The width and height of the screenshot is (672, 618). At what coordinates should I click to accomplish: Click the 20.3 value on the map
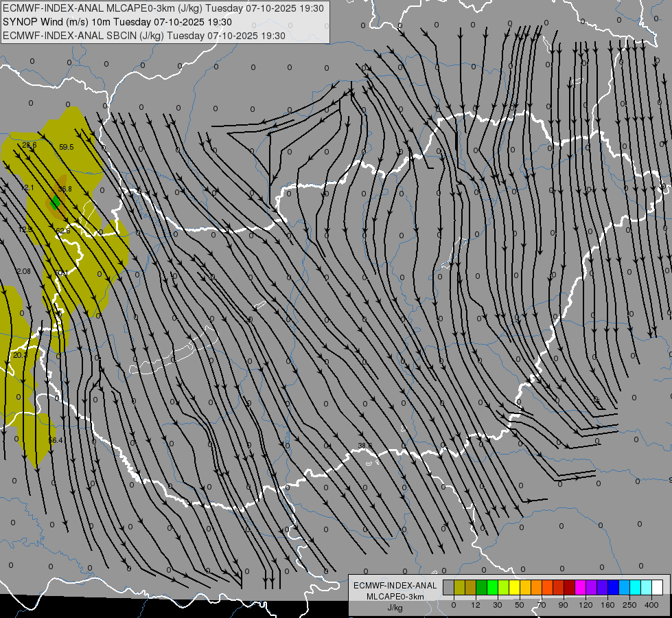(x=20, y=355)
